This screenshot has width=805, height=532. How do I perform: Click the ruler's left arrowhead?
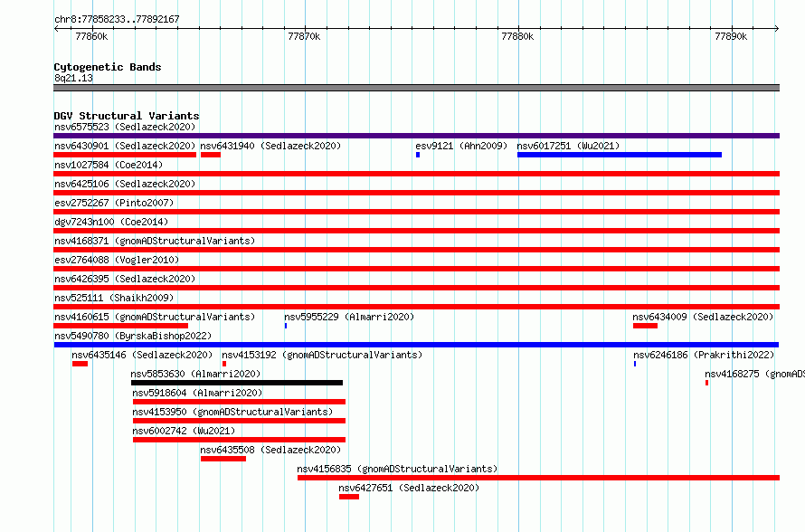pyautogui.click(x=56, y=28)
